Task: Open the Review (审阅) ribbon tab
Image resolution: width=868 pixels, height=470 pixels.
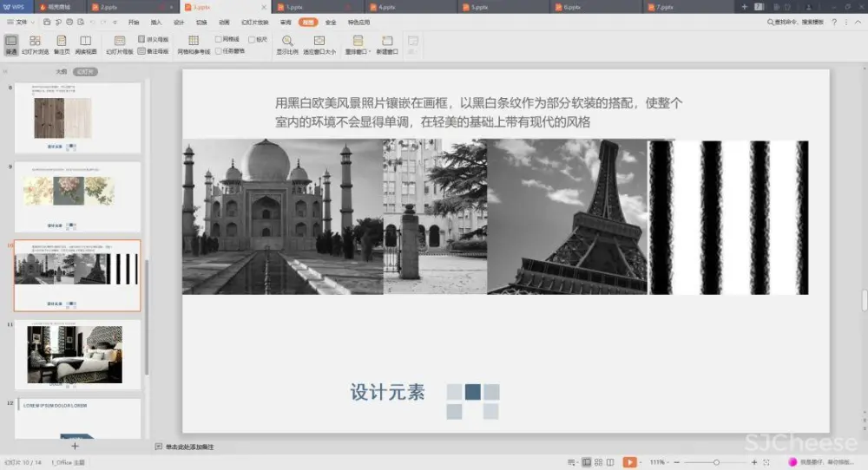Action: (x=286, y=23)
